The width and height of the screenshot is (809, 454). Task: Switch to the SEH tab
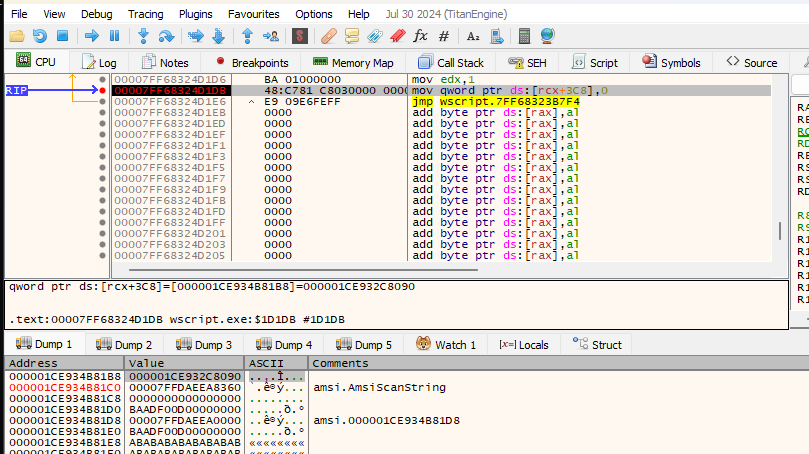click(x=527, y=62)
